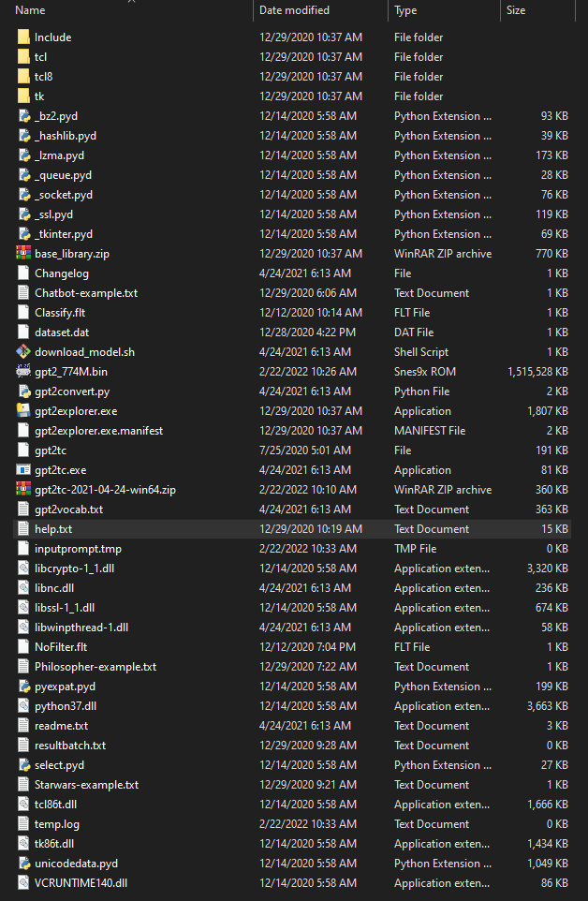Select the _queue.pyd file name
This screenshot has height=901, width=588.
[x=63, y=175]
